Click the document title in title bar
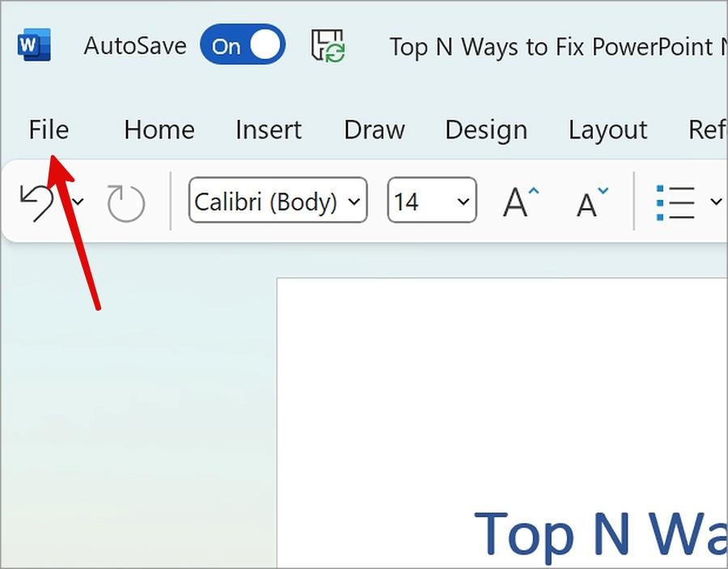This screenshot has width=728, height=569. coord(558,47)
